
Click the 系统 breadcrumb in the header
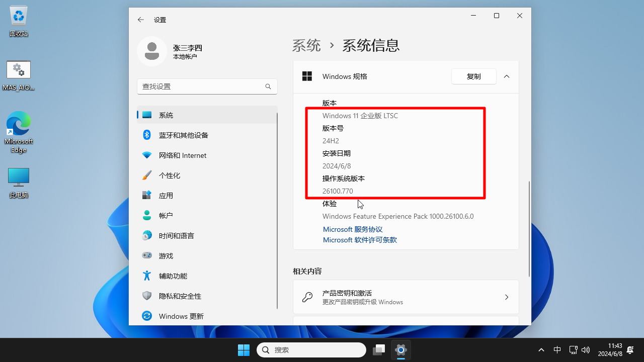tap(306, 45)
